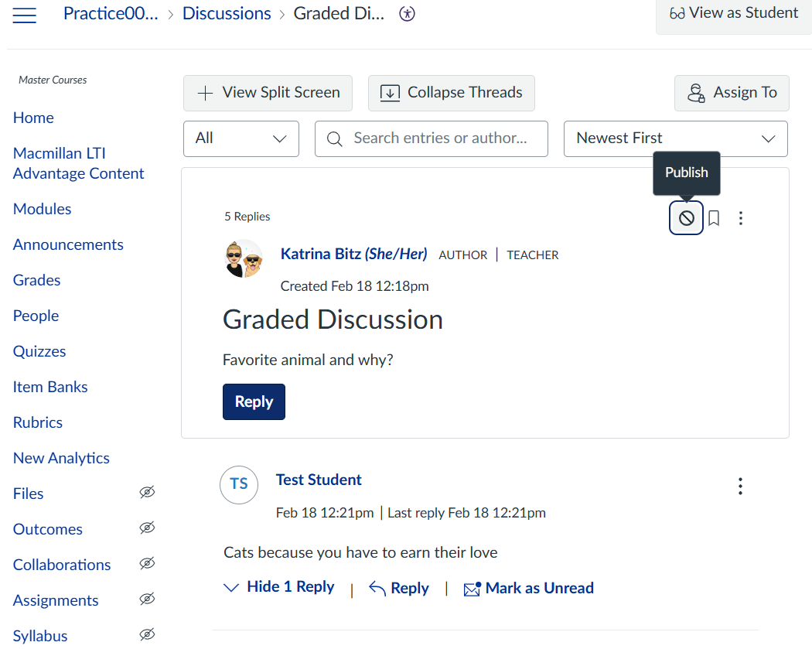Screen dimensions: 812x649
Task: Open Assign To for the discussion
Action: click(732, 92)
